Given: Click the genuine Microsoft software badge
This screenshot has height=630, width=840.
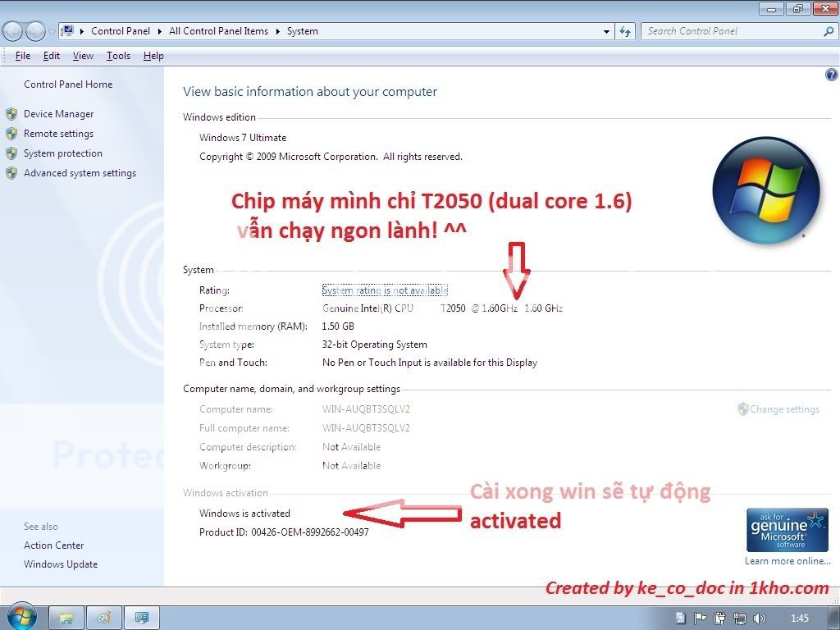Looking at the screenshot, I should tap(787, 530).
